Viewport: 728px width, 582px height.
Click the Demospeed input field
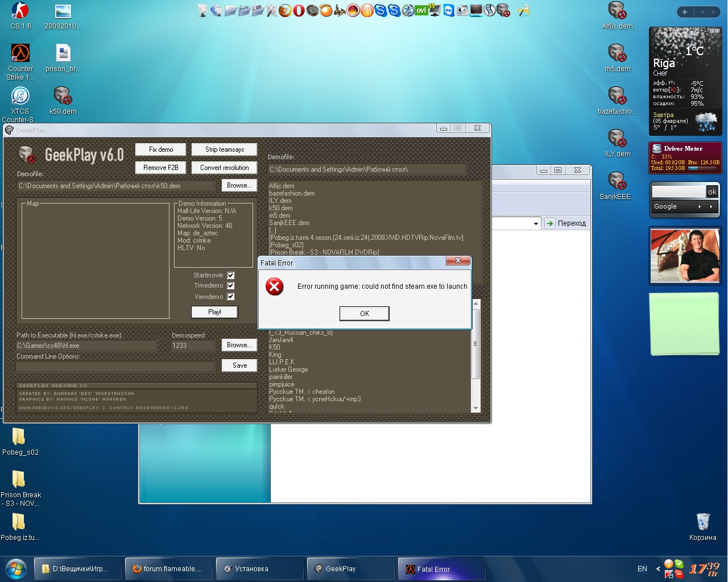click(193, 346)
